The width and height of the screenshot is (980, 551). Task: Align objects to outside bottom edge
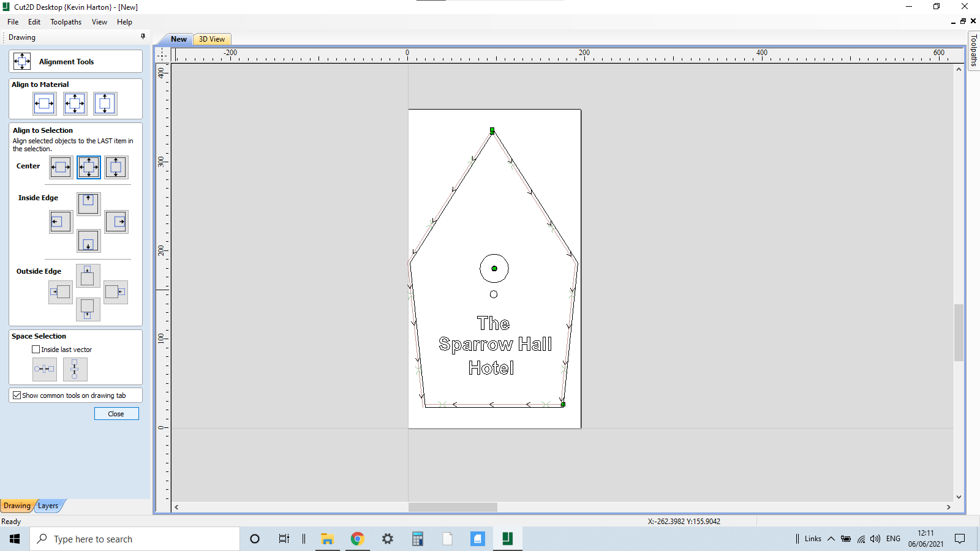(88, 309)
